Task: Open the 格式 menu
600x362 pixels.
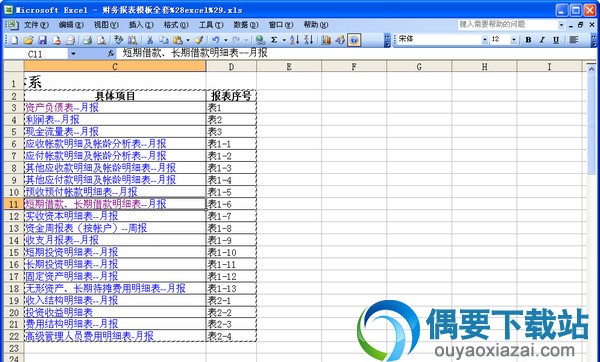Action: [176, 25]
